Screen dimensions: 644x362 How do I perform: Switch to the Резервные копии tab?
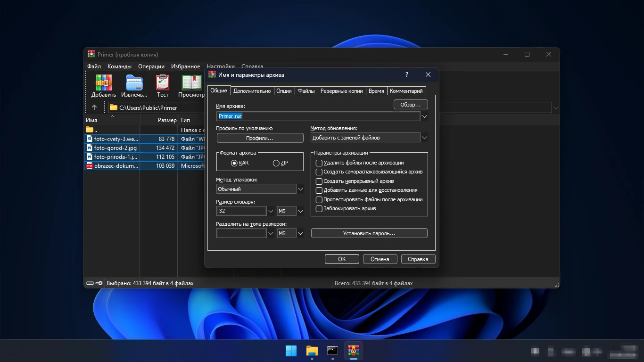(342, 91)
